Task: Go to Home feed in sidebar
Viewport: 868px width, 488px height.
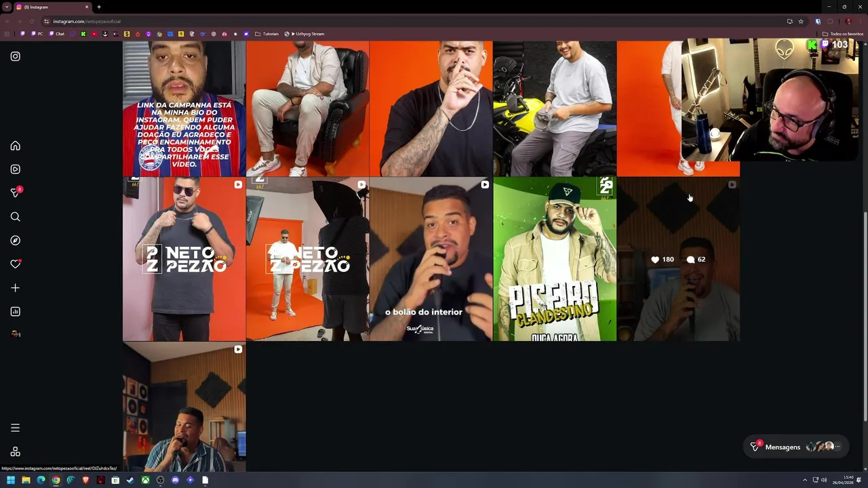Action: 15,146
